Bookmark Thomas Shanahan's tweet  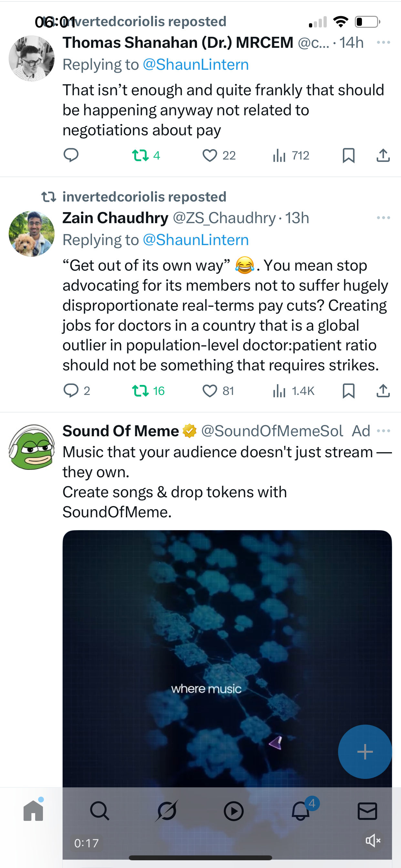pos(348,155)
